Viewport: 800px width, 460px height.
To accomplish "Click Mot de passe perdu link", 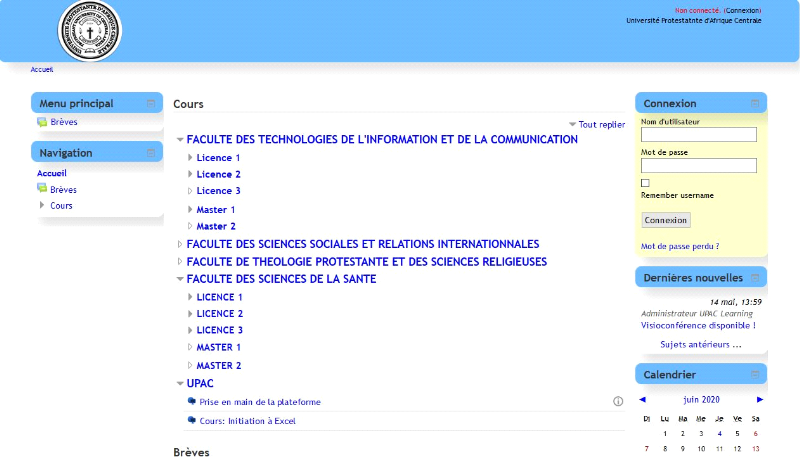I will point(680,246).
